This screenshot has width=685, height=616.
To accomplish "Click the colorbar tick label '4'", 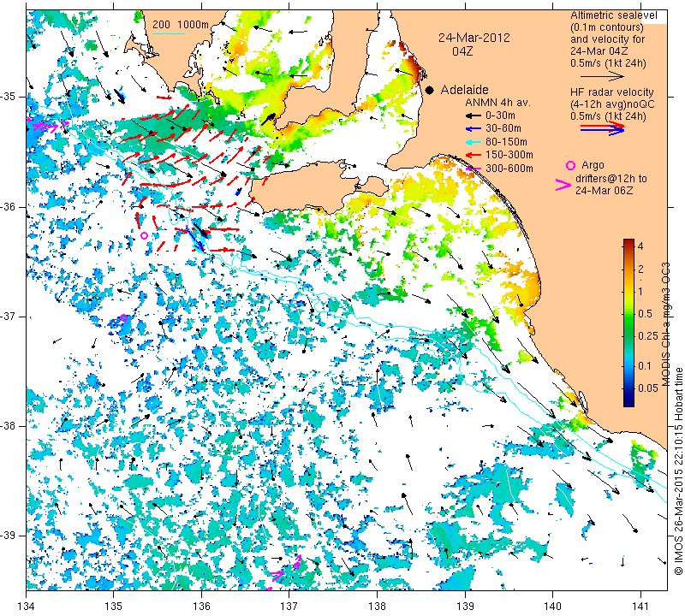I will point(640,246).
